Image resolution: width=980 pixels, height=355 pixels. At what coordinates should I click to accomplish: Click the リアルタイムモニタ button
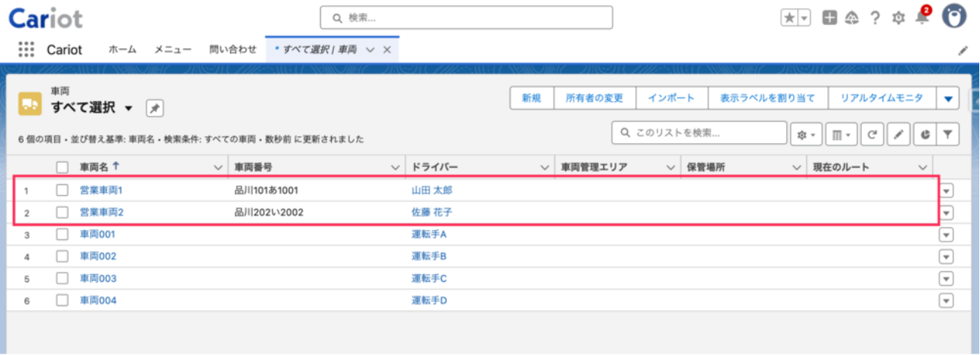click(882, 98)
